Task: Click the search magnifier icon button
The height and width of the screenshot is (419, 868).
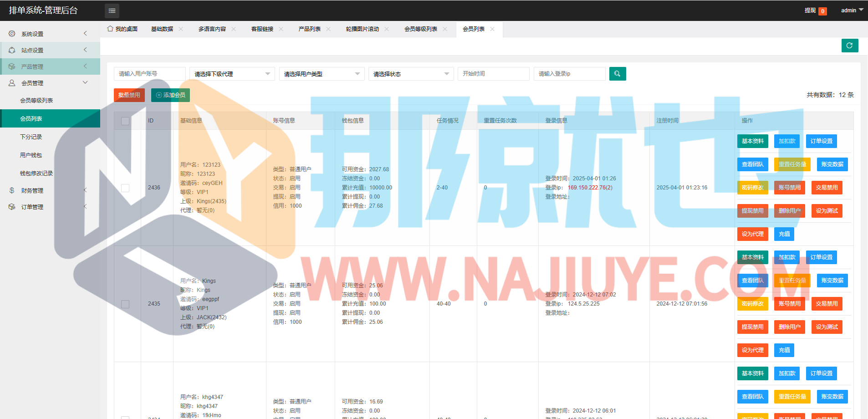Action: tap(617, 74)
